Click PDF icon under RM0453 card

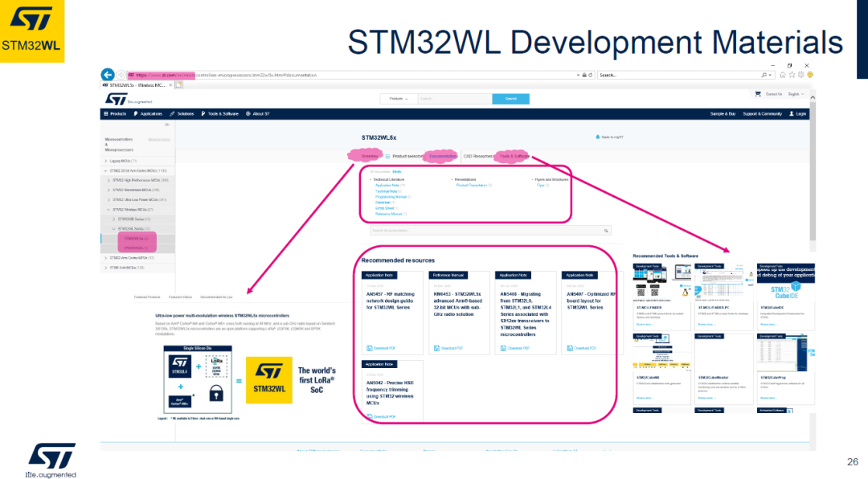(436, 348)
